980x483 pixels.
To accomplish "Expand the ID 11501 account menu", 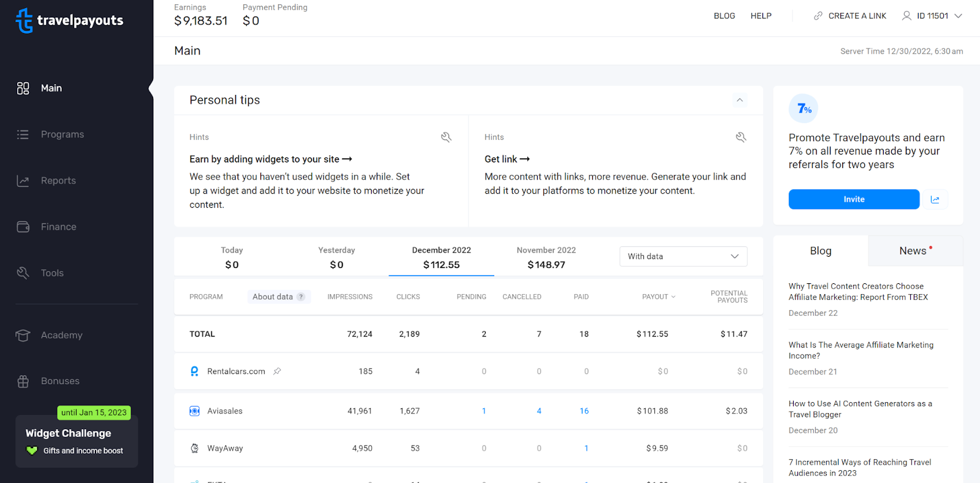I will coord(959,16).
